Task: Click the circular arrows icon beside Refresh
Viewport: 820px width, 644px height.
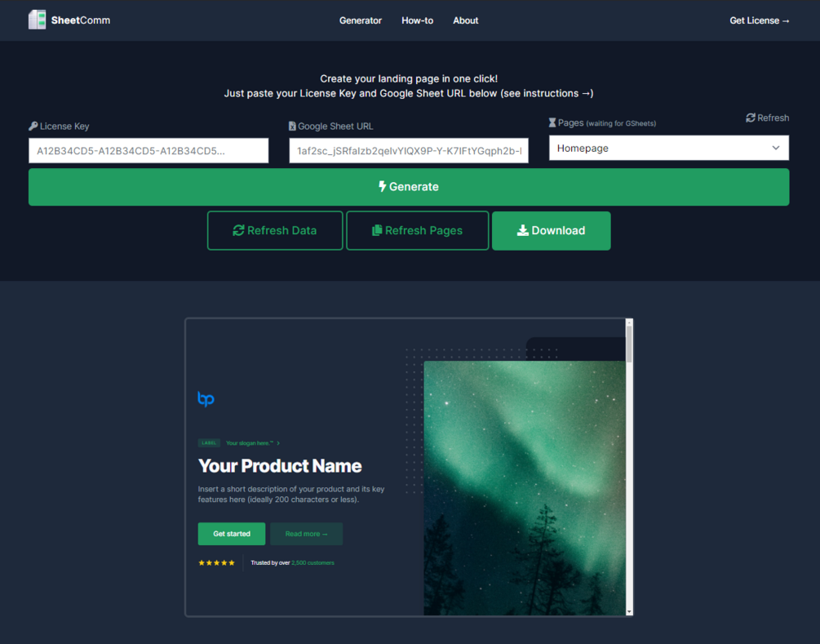Action: 751,118
